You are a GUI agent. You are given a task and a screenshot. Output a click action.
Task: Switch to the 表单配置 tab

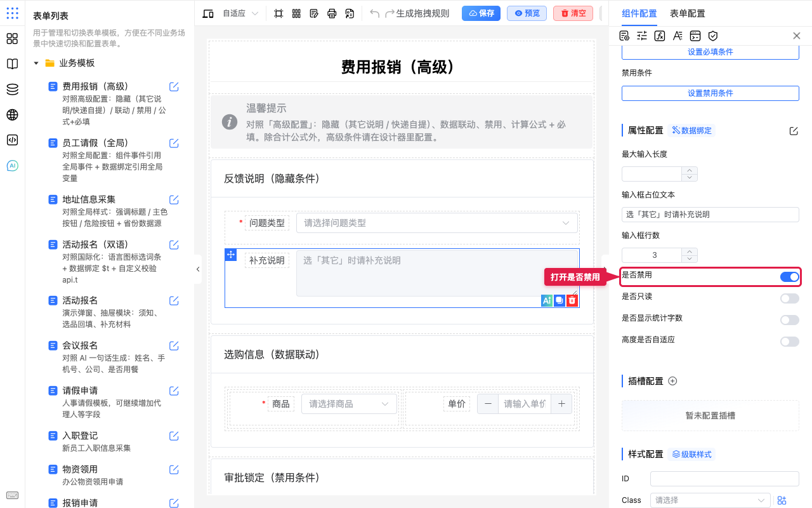point(688,13)
